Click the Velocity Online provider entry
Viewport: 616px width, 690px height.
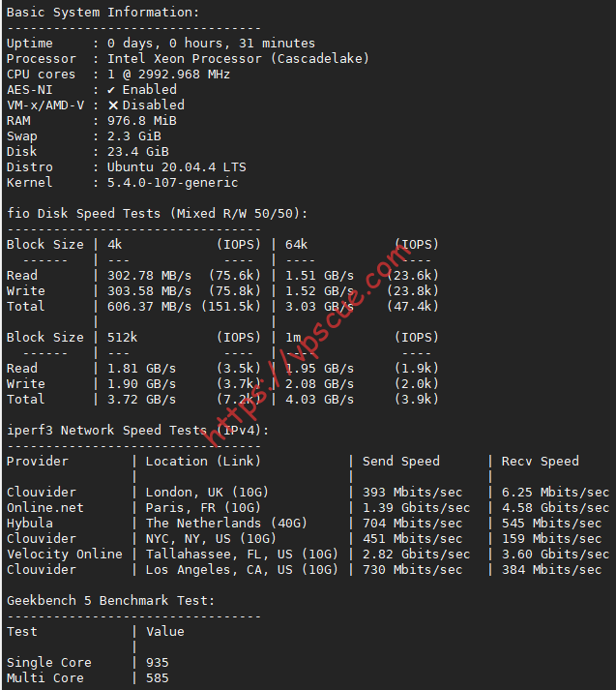65,554
